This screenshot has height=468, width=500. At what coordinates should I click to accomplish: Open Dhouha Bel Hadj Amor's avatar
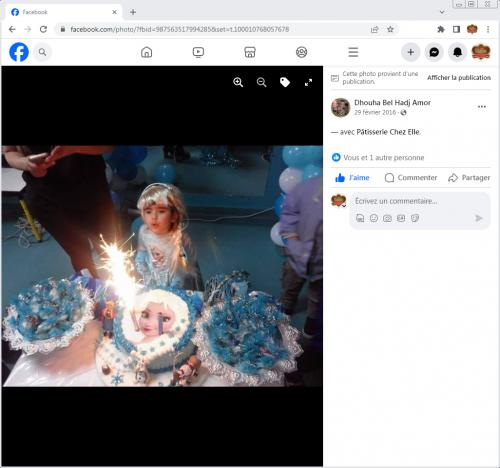coord(340,107)
